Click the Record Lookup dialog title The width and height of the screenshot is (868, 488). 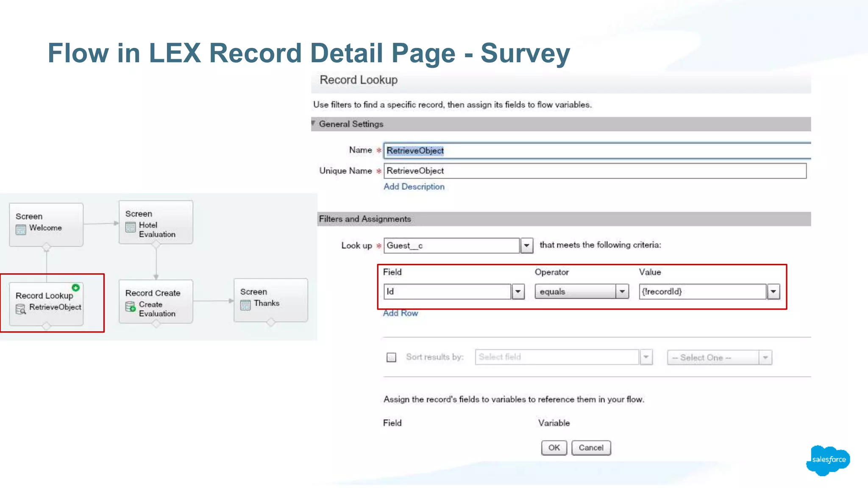click(x=359, y=80)
